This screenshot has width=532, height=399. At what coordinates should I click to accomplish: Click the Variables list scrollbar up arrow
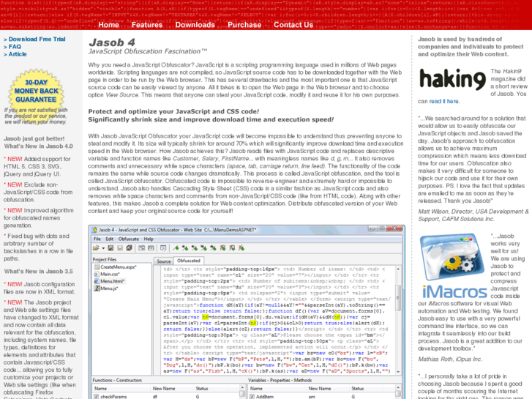(x=398, y=387)
